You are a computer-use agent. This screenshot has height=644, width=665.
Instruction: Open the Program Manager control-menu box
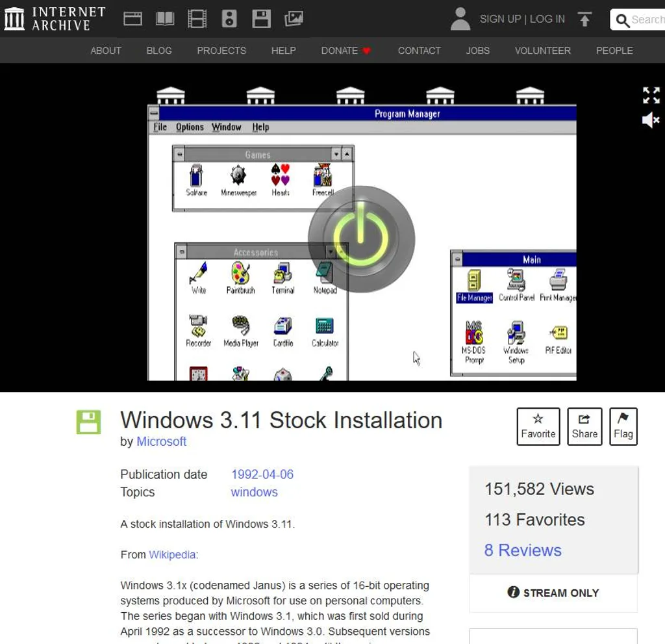pyautogui.click(x=153, y=113)
